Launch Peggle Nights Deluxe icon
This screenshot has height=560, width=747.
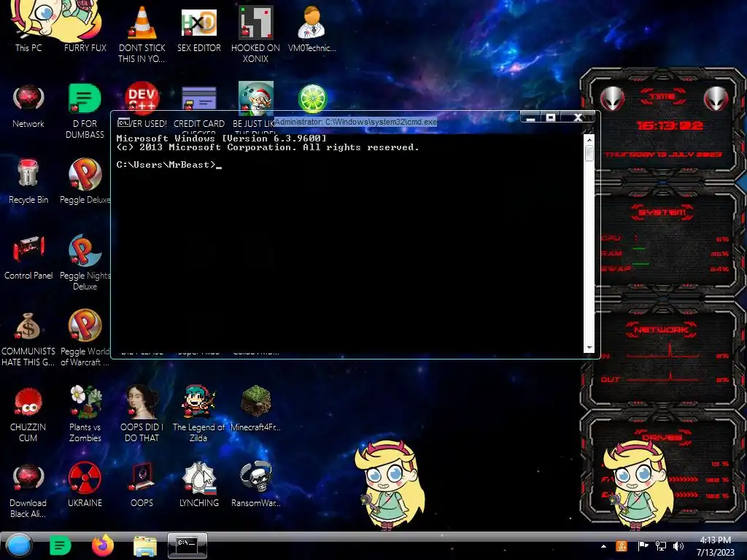click(85, 262)
